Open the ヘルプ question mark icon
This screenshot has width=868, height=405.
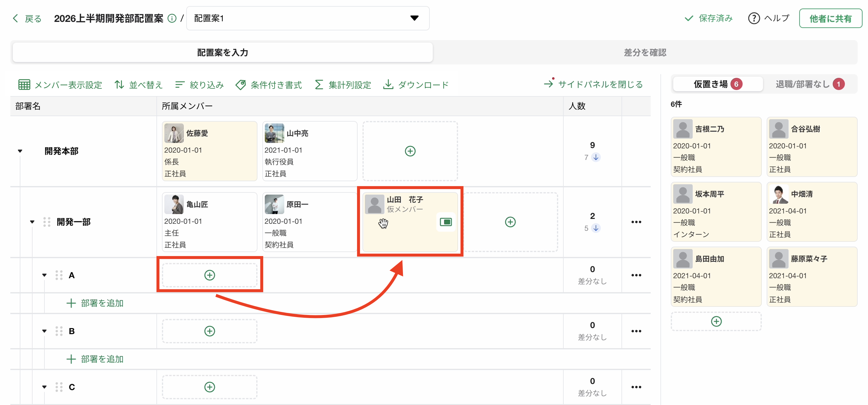754,18
